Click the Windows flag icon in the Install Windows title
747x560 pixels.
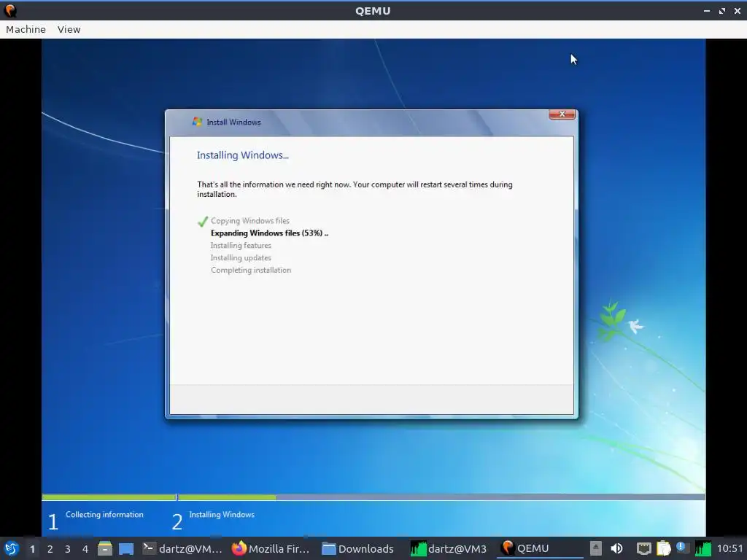point(197,122)
